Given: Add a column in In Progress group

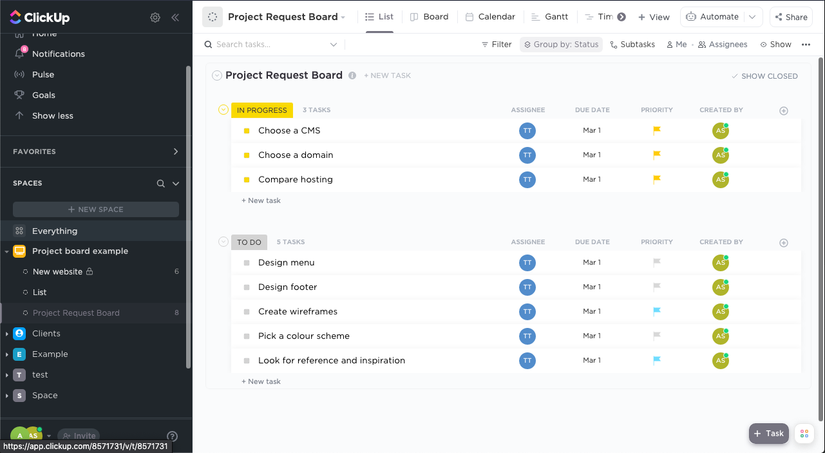Looking at the screenshot, I should 783,110.
